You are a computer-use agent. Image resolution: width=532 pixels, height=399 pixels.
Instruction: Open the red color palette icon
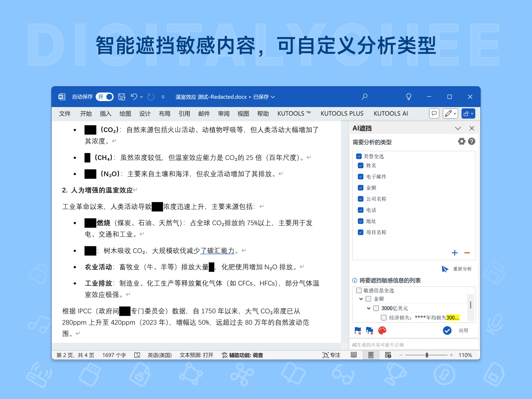pyautogui.click(x=382, y=330)
